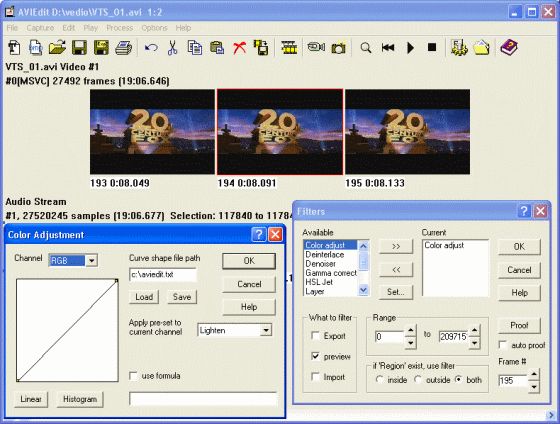Click the Print toolbar icon
The height and width of the screenshot is (424, 560).
(x=124, y=48)
